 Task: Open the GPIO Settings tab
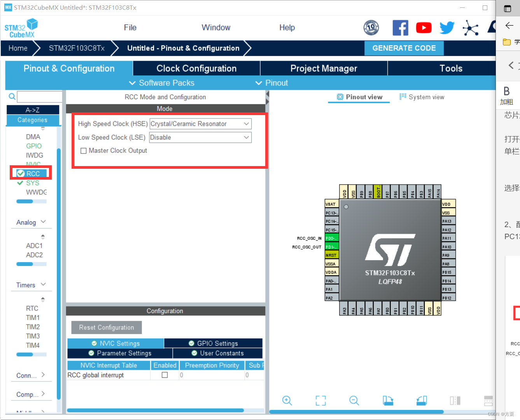213,343
